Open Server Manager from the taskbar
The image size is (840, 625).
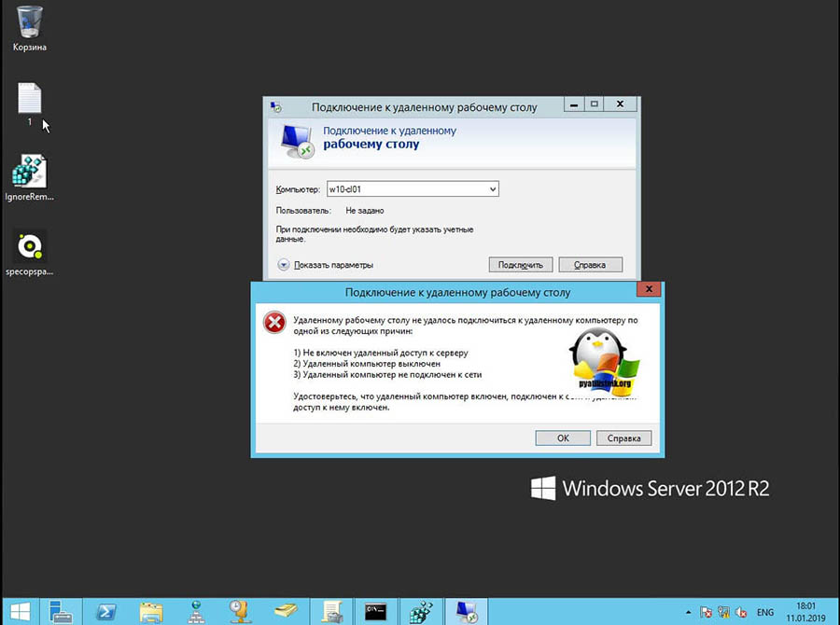click(x=62, y=611)
